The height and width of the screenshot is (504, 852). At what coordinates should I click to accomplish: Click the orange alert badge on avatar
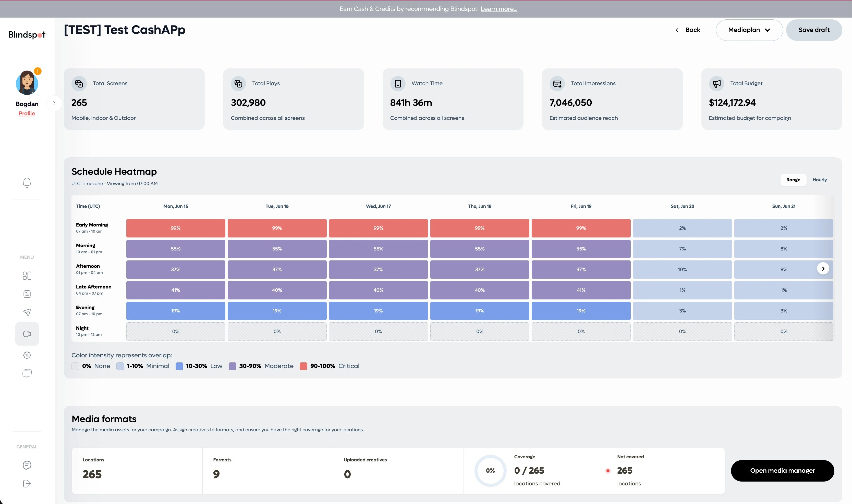click(x=38, y=71)
